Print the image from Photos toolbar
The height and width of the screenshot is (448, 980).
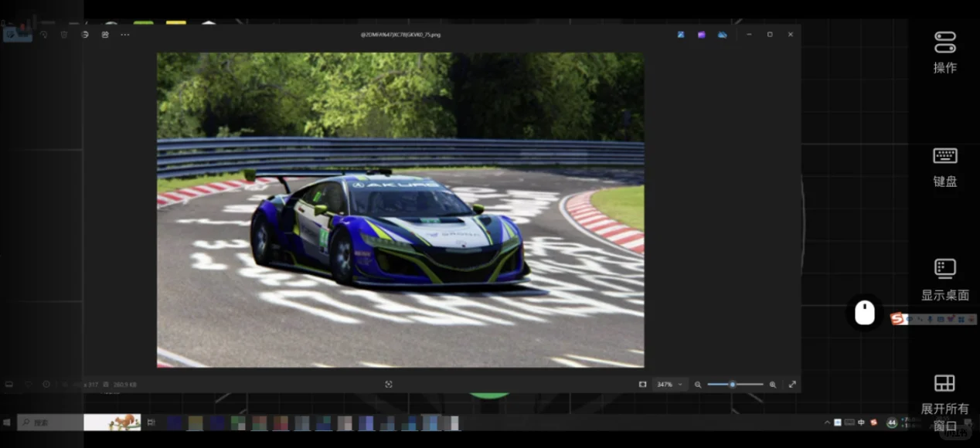84,35
